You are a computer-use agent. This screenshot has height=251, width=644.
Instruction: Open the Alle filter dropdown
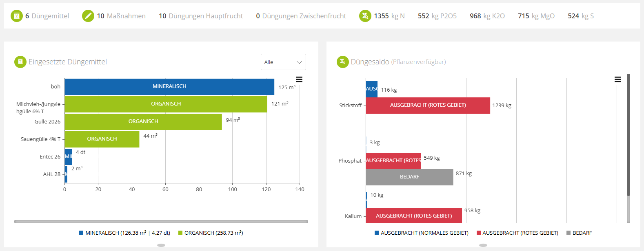[x=283, y=62]
